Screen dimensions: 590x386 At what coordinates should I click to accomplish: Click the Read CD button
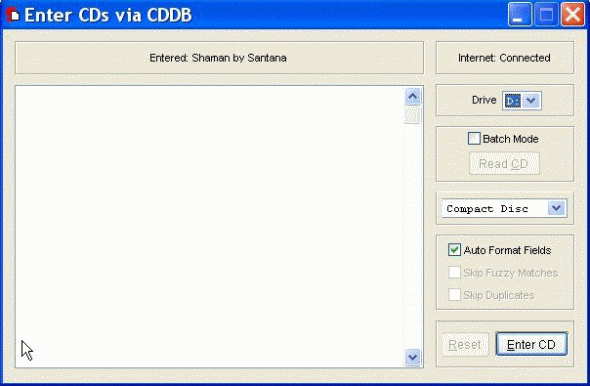[504, 164]
